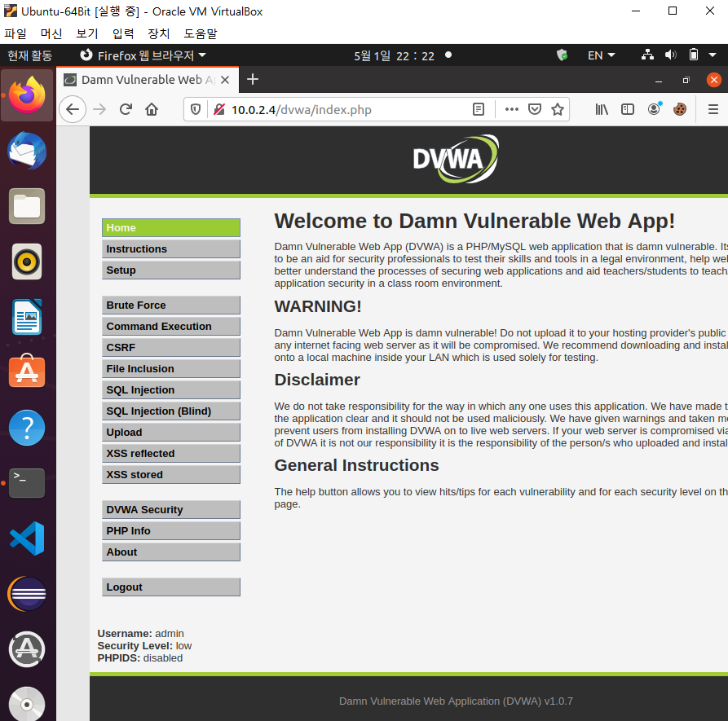Open LibreOffice Writer from the dock

pyautogui.click(x=27, y=318)
